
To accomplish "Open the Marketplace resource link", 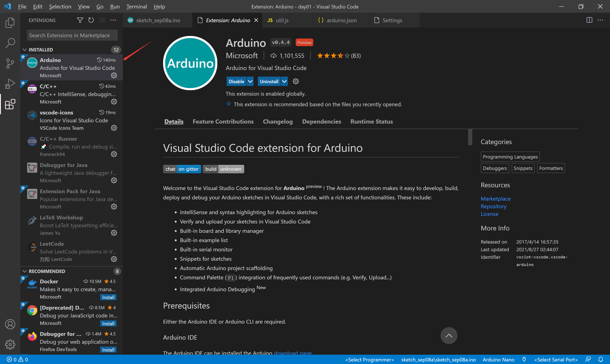I will [496, 199].
